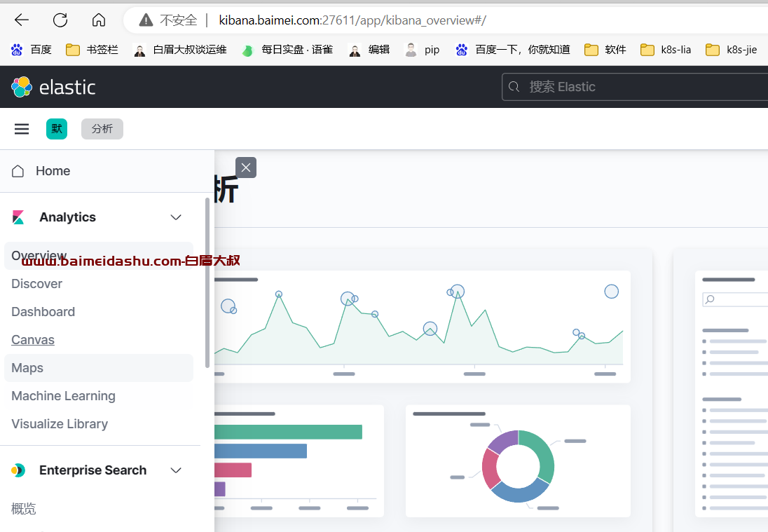Open the 白眉大叔谈运维 bookmark
This screenshot has width=768, height=532.
click(180, 50)
